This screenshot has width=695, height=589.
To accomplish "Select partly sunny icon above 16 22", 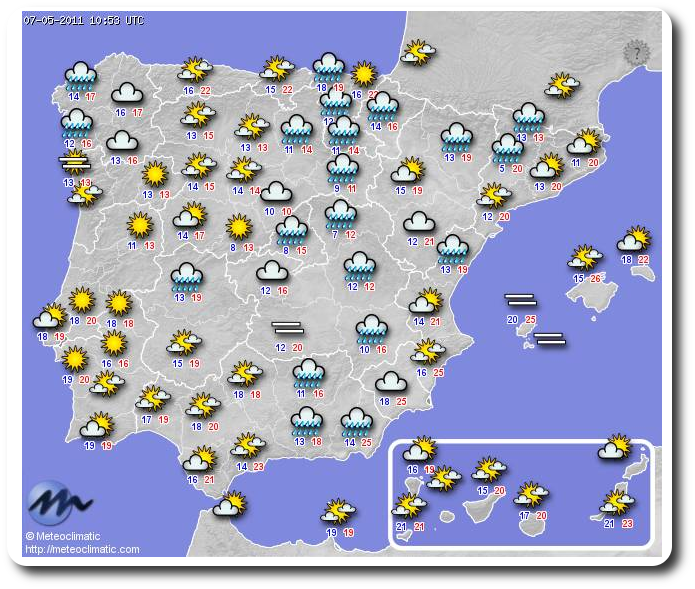I will coord(195,70).
